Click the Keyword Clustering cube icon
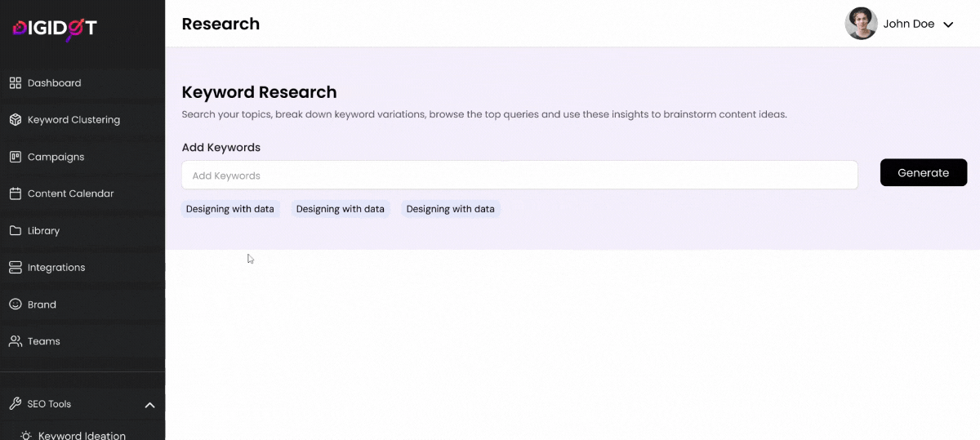 tap(15, 119)
